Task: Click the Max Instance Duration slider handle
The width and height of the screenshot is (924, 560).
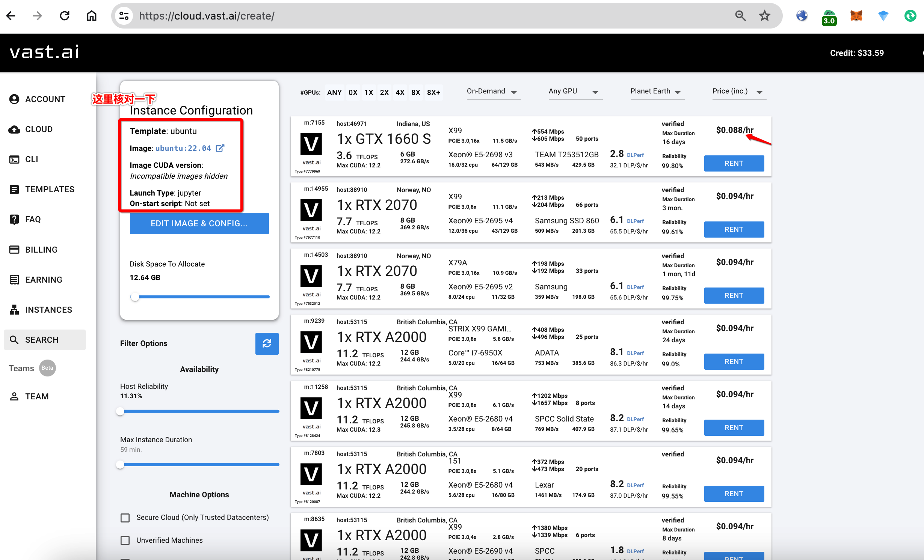Action: pyautogui.click(x=120, y=465)
